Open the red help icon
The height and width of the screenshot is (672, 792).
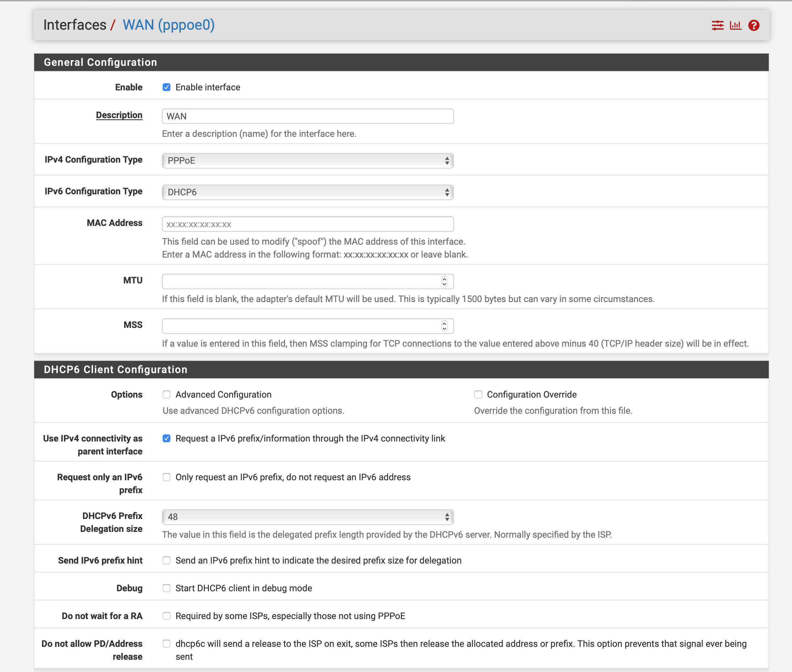click(754, 25)
